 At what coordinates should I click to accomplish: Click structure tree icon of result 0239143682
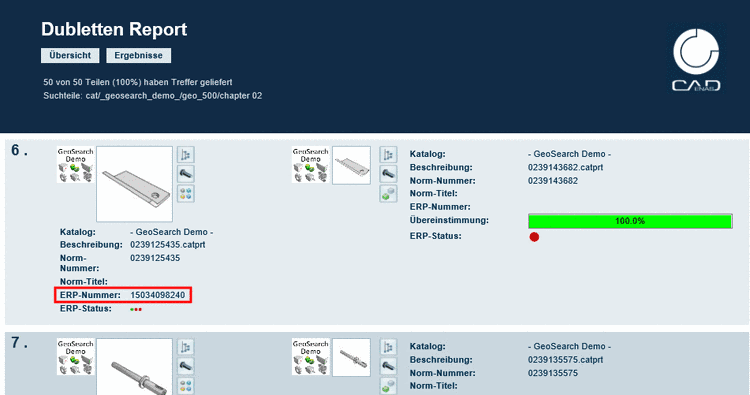pos(388,155)
